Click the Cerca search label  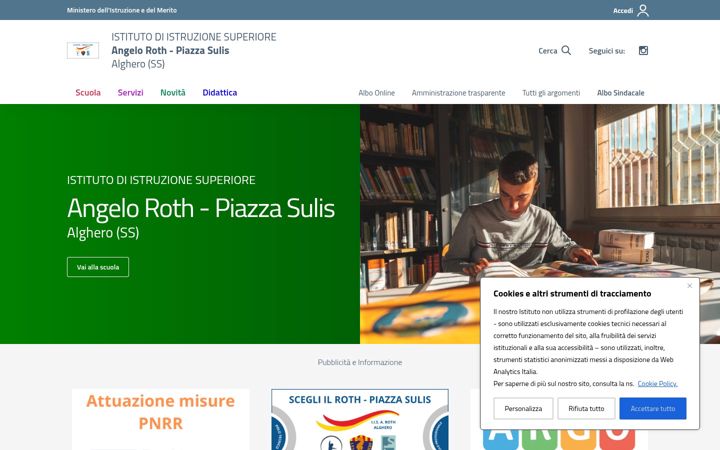(547, 51)
